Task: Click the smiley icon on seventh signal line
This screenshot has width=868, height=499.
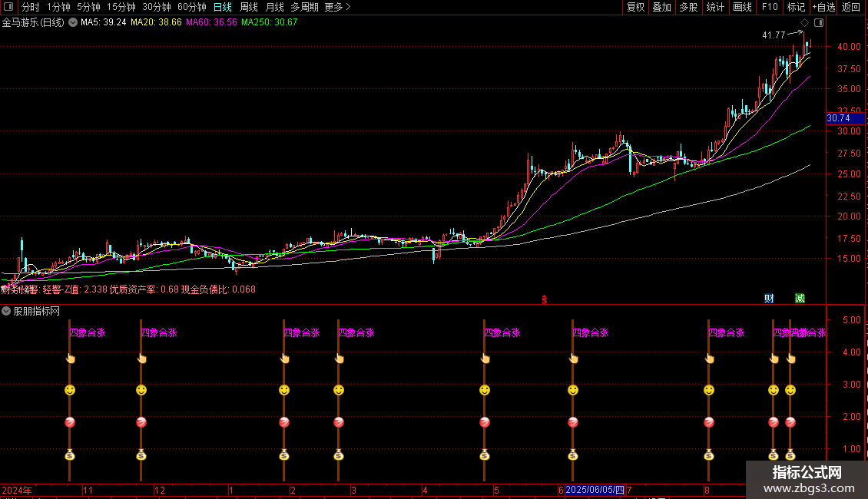Action: coord(708,390)
